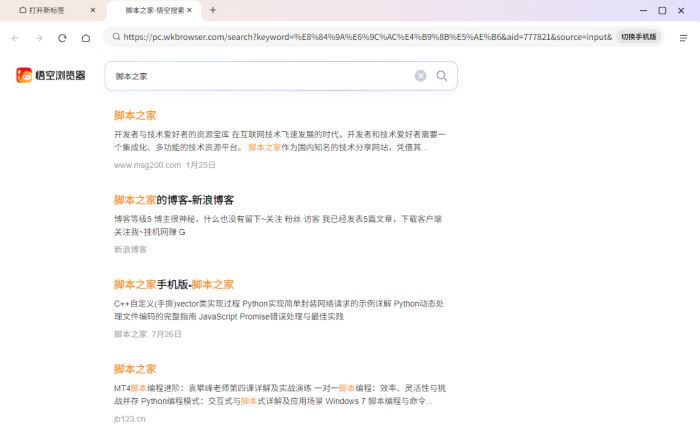Image resolution: width=700 pixels, height=424 pixels.
Task: Open a new tab with plus
Action: (212, 10)
